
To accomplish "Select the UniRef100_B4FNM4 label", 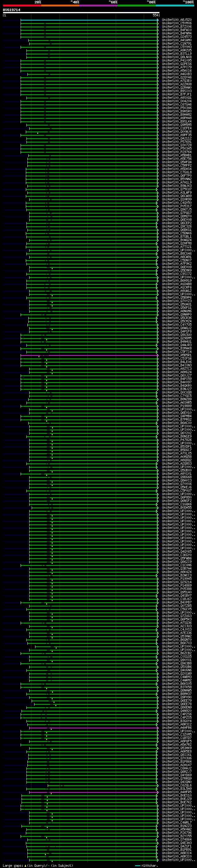I will pyautogui.click(x=177, y=33).
